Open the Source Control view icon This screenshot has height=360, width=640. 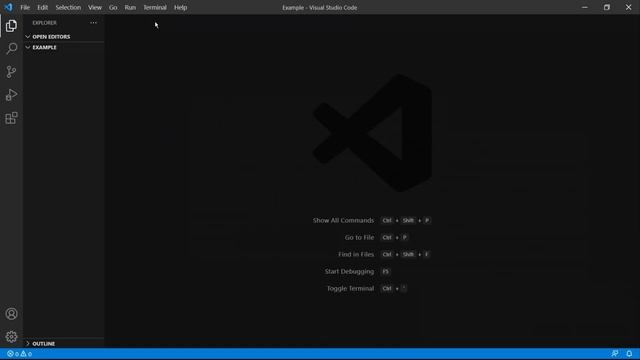click(11, 72)
